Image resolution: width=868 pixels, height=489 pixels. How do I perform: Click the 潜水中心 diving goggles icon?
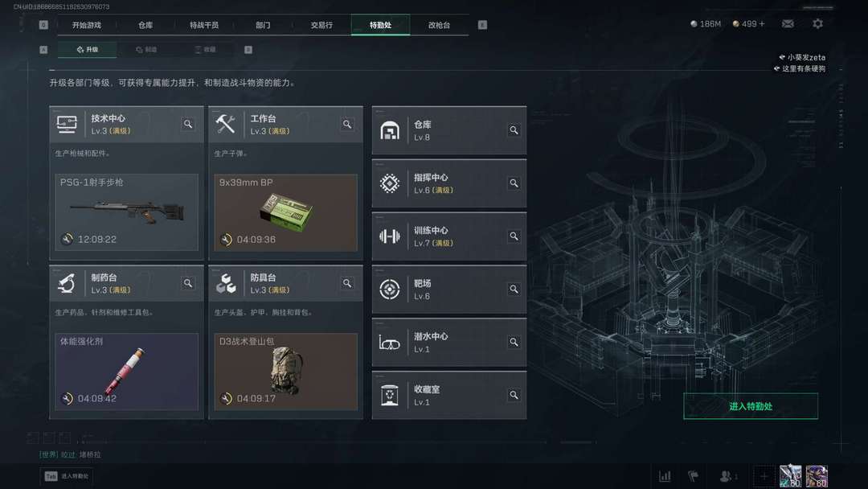click(x=390, y=343)
